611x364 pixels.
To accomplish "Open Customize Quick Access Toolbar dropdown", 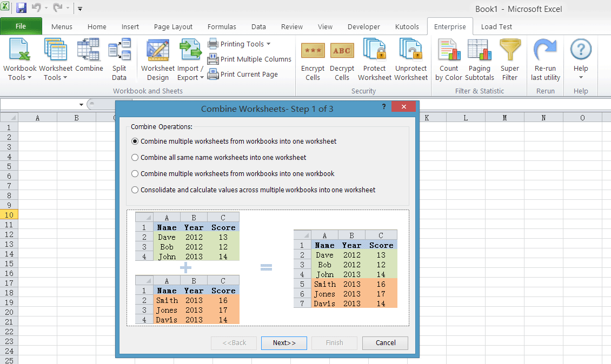I will [x=80, y=8].
